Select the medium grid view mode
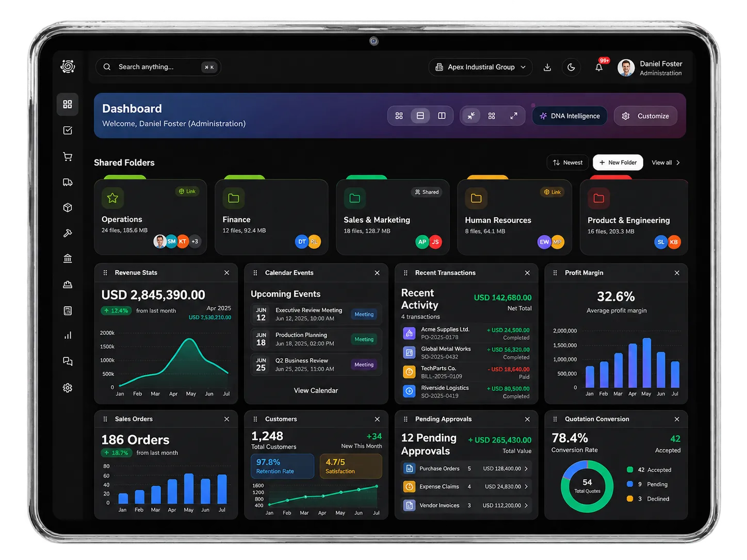747x560 pixels. [x=492, y=116]
